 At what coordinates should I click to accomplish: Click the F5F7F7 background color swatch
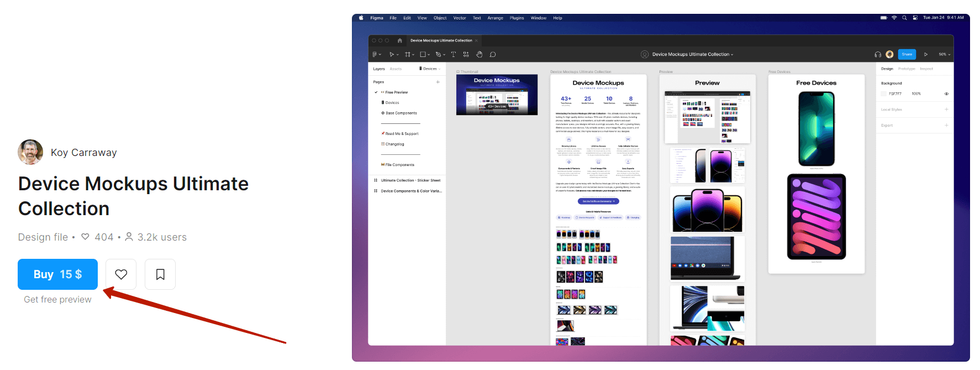coord(884,93)
